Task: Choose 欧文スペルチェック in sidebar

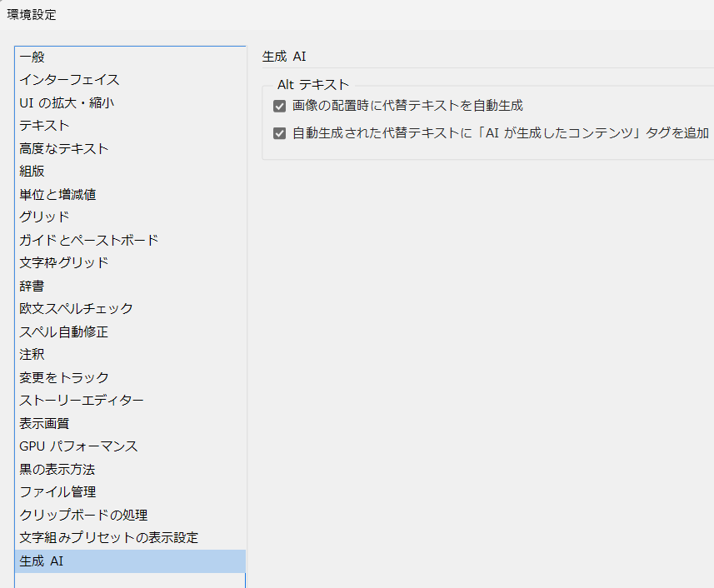Action: tap(76, 309)
